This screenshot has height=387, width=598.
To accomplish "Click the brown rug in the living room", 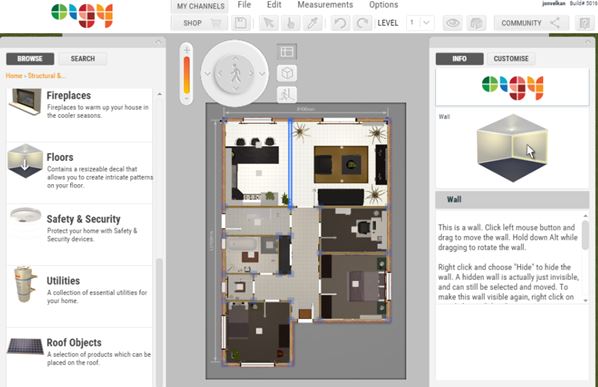I will 341,164.
